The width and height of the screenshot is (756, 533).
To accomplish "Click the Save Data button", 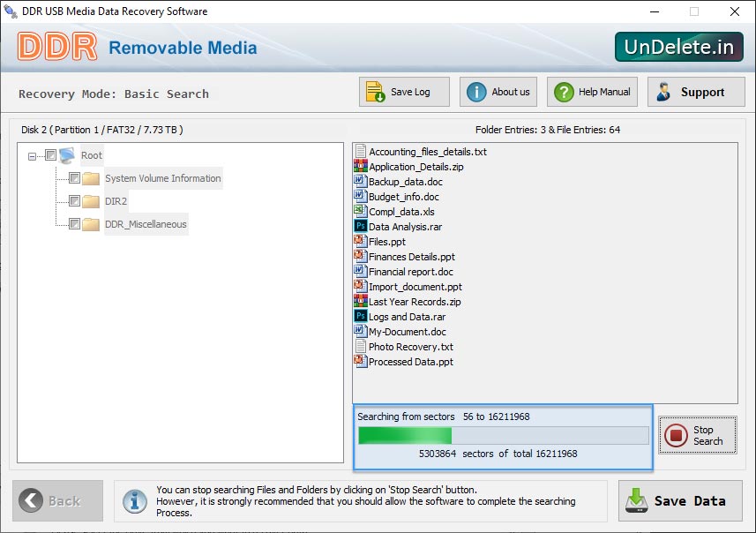I will point(680,500).
